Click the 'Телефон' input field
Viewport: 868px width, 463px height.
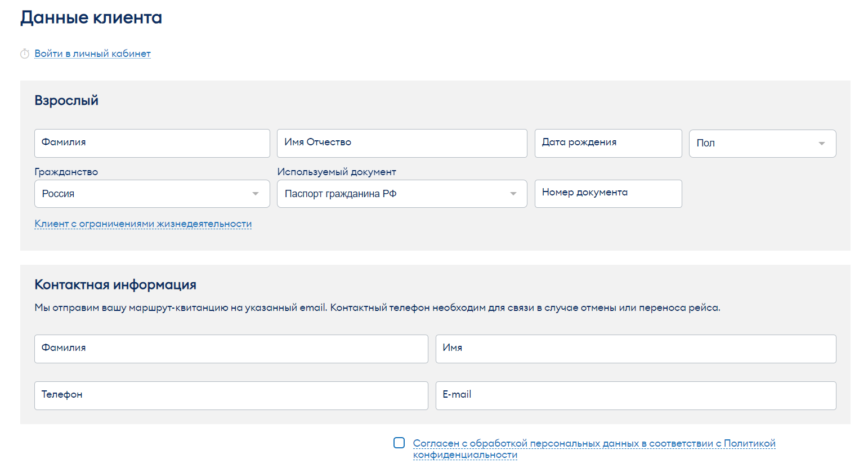point(231,395)
